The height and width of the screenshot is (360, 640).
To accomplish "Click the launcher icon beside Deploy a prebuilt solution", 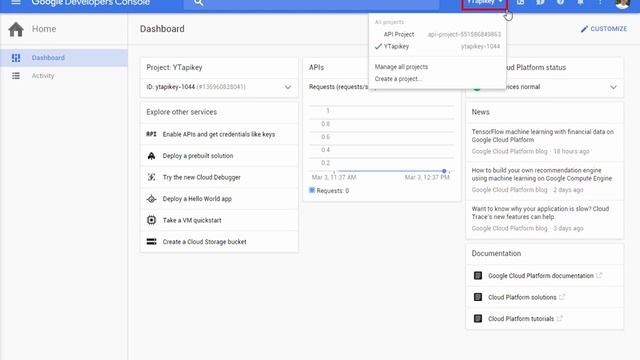I will (x=151, y=156).
